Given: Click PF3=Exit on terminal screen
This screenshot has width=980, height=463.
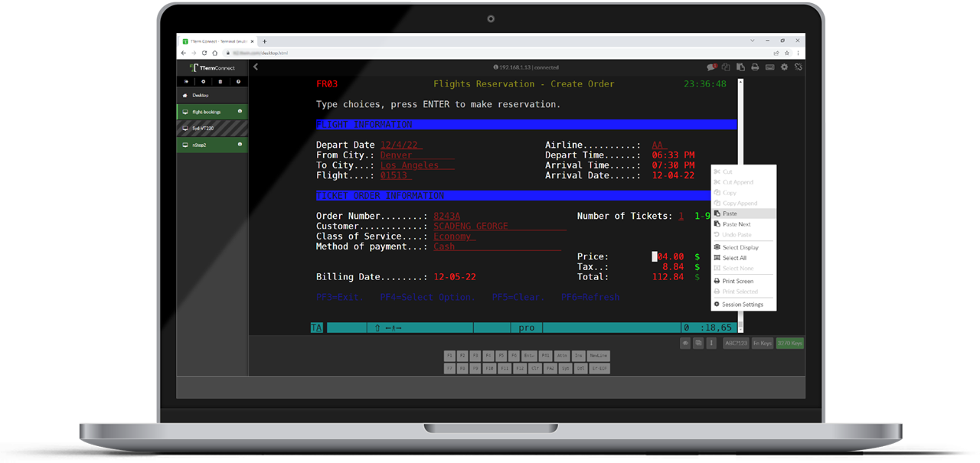Looking at the screenshot, I should (x=340, y=297).
